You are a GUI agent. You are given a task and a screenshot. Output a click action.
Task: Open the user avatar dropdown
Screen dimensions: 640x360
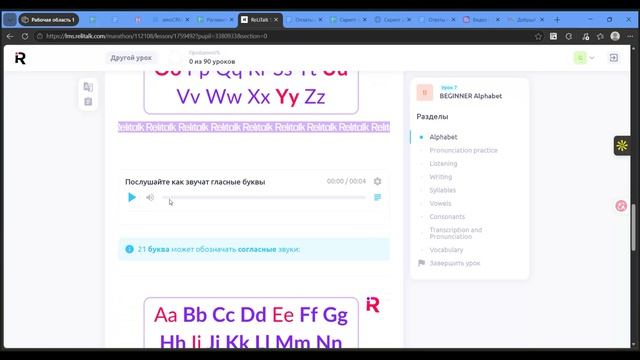point(584,58)
